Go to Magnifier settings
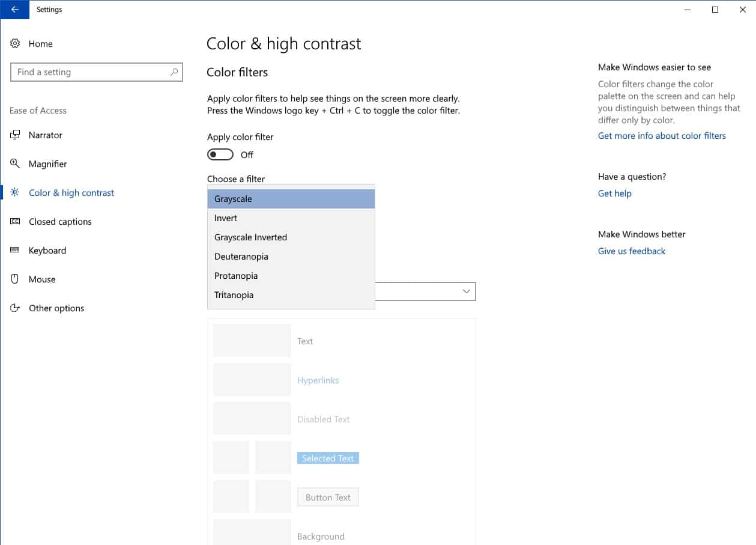The image size is (756, 545). tap(48, 164)
